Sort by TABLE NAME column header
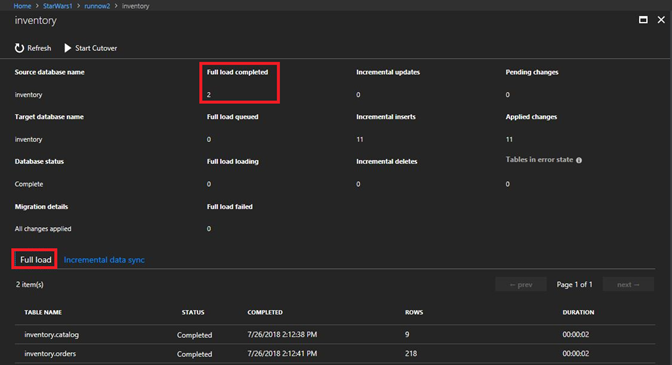This screenshot has height=365, width=672. coord(43,312)
